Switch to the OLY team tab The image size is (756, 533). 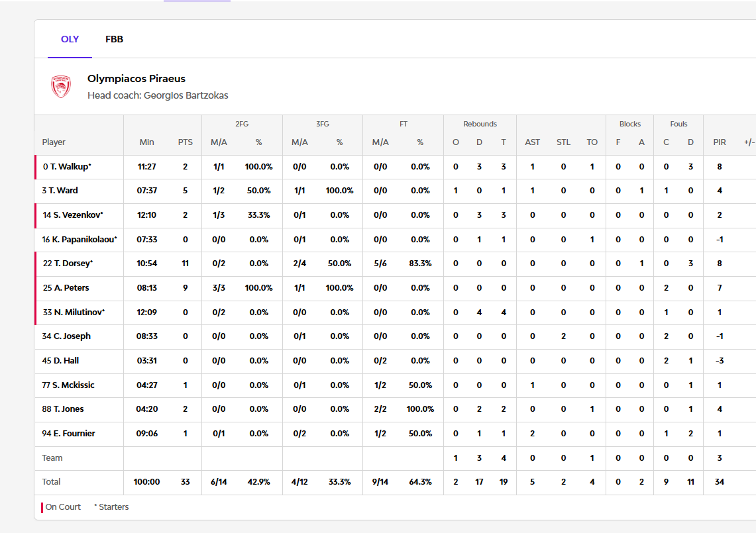click(70, 39)
